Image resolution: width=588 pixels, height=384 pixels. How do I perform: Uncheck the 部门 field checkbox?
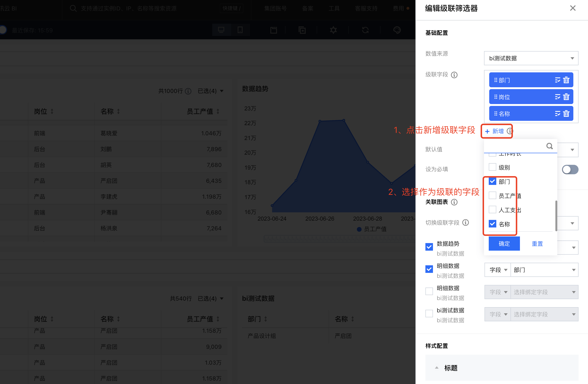pos(492,181)
